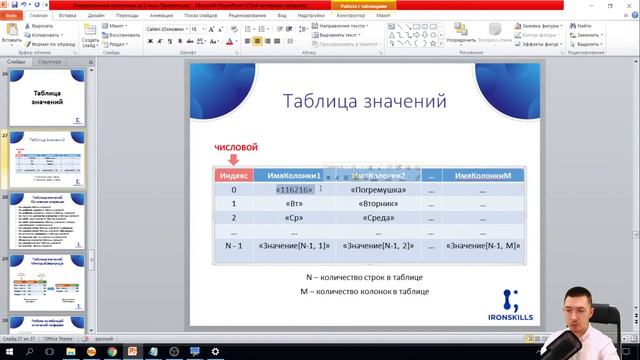Clear all formatting eraser icon
Image resolution: width=640 pixels, height=360 pixels.
234,29
